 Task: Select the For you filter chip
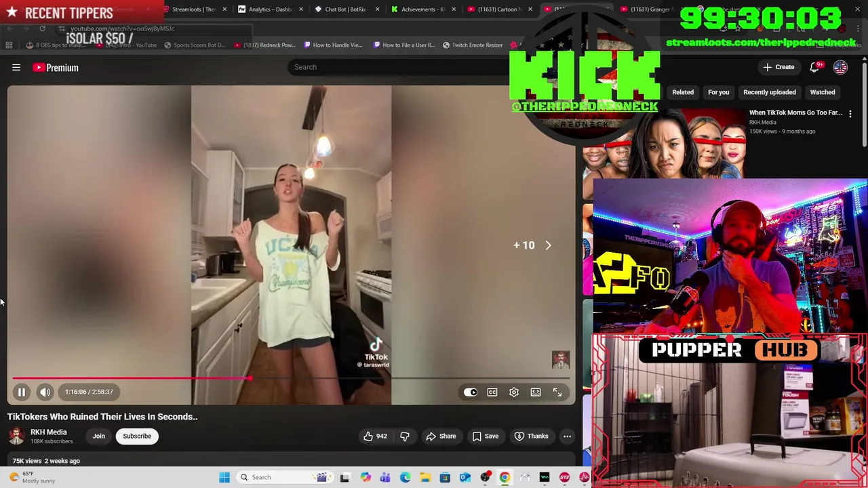[718, 92]
